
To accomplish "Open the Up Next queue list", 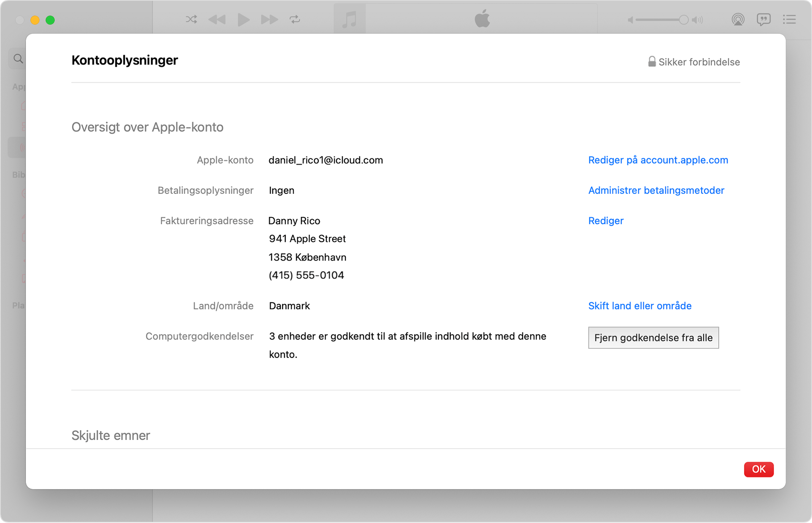I will (790, 19).
